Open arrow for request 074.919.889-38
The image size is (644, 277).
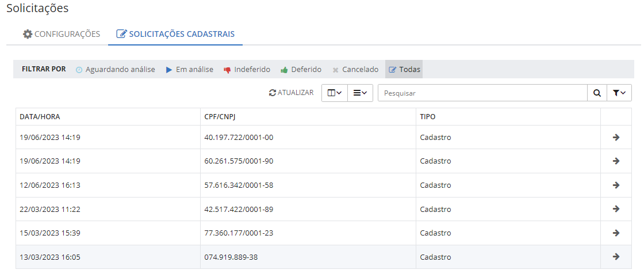616,257
